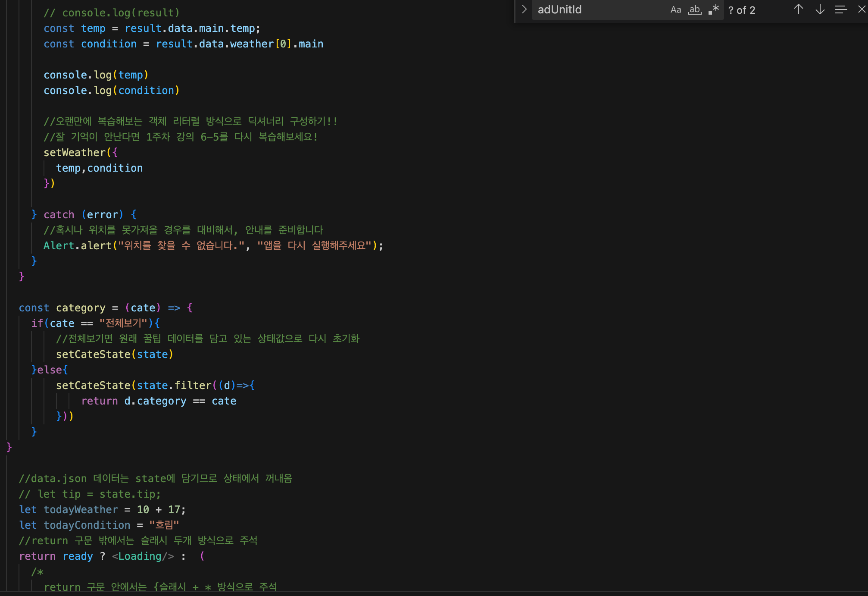Viewport: 868px width, 596px height.
Task: Click the comment starting "//return 구문 밖에서는"
Action: [x=138, y=541]
